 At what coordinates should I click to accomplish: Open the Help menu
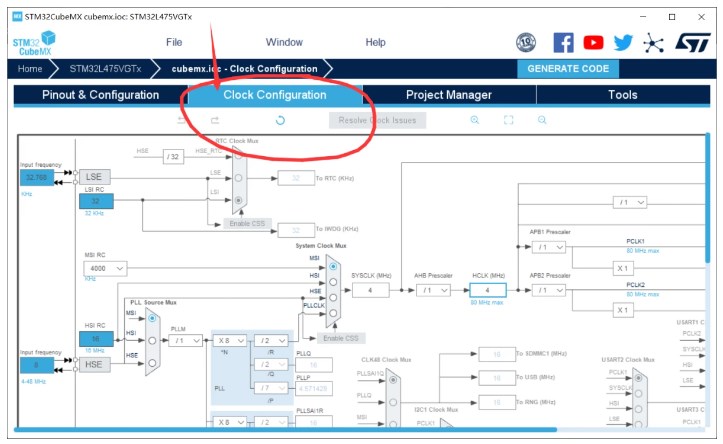(375, 42)
